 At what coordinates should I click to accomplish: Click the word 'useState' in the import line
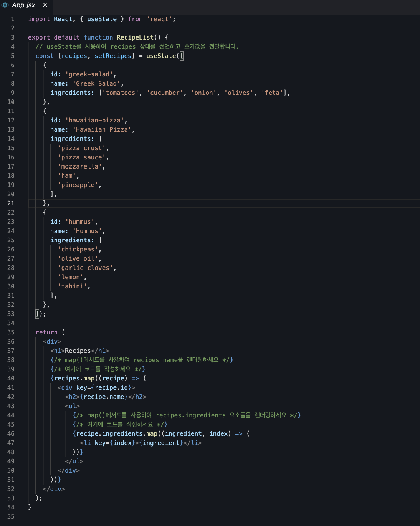102,19
